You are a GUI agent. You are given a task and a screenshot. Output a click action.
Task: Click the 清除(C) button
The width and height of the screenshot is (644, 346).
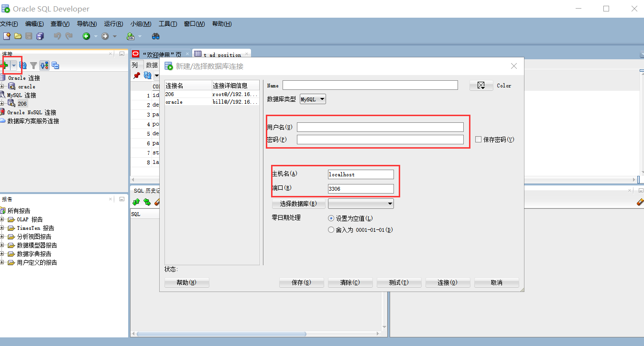(x=350, y=282)
